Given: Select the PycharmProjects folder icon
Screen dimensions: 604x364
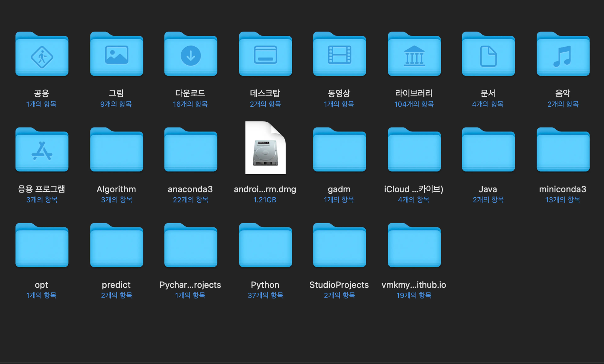Looking at the screenshot, I should (191, 245).
